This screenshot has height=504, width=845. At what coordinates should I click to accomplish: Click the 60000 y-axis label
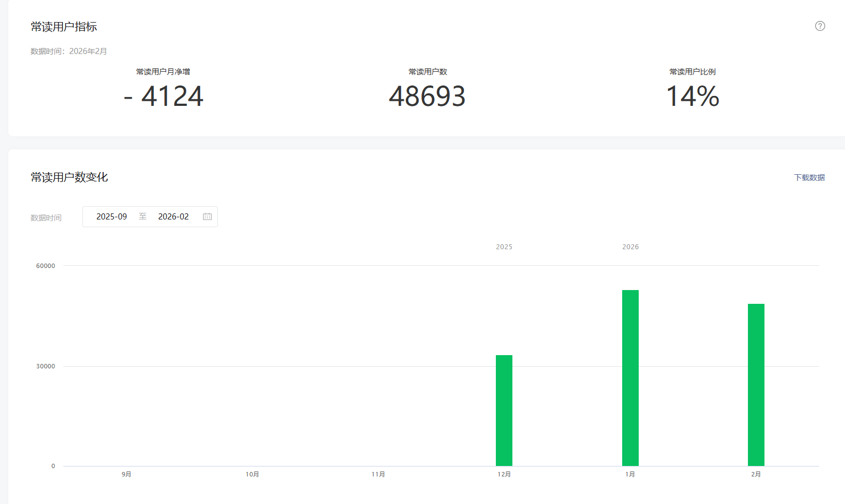(45, 266)
